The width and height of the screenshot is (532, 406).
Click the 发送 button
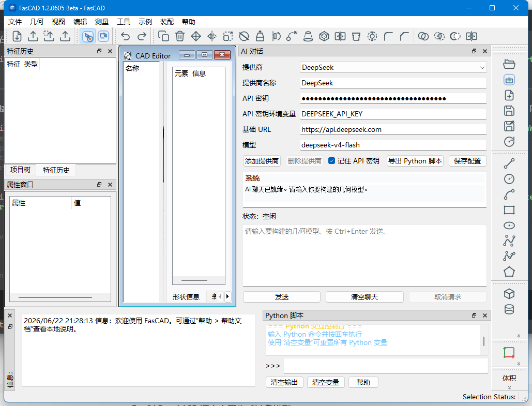[x=282, y=297]
